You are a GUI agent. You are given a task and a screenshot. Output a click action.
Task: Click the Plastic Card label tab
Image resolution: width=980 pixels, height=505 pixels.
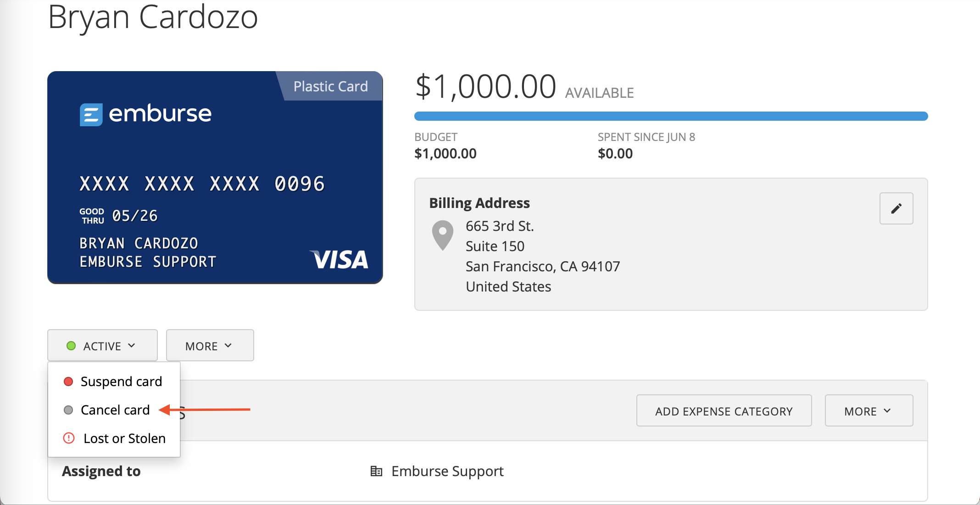click(330, 86)
